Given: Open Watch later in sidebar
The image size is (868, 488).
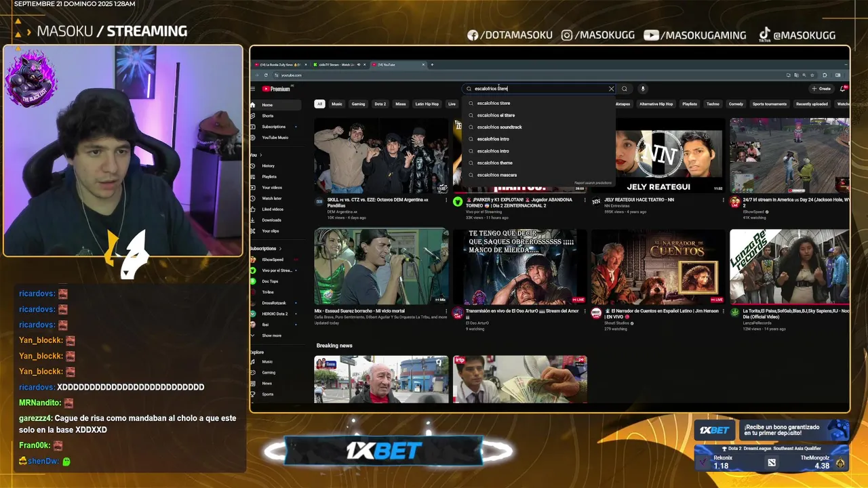Looking at the screenshot, I should click(275, 199).
